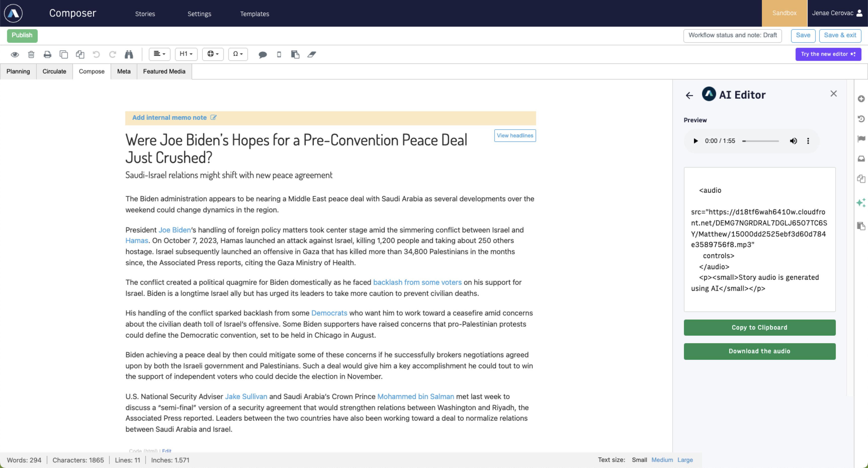Close the AI Editor panel
The width and height of the screenshot is (868, 468).
(834, 94)
